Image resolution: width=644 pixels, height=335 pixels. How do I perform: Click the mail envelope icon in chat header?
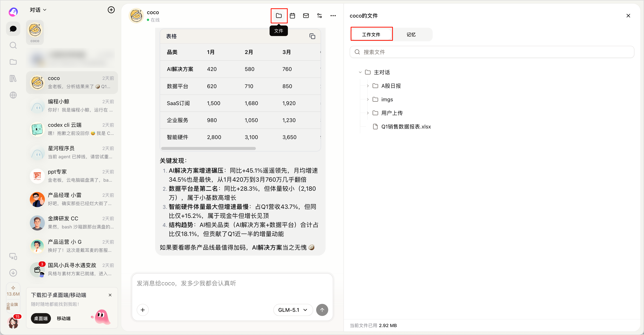click(x=306, y=15)
